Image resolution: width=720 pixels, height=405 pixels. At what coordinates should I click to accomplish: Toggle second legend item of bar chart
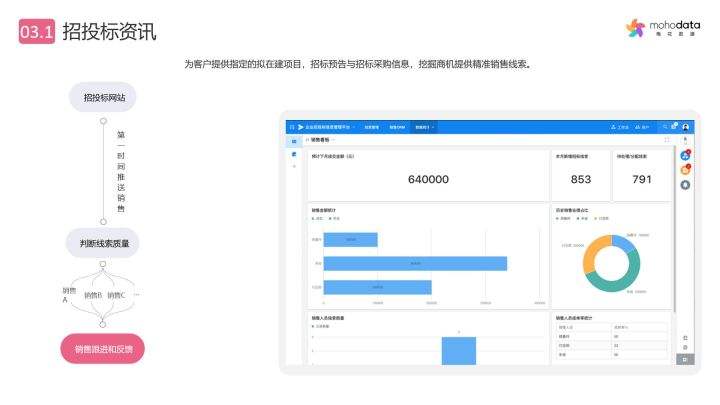[x=335, y=219]
